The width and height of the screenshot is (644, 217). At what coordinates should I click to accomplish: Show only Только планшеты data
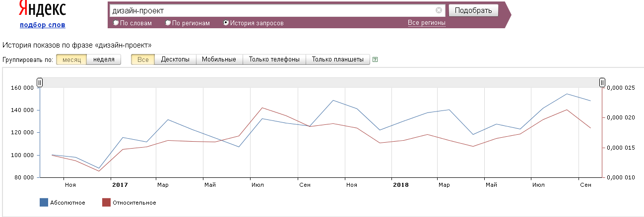[x=338, y=59]
